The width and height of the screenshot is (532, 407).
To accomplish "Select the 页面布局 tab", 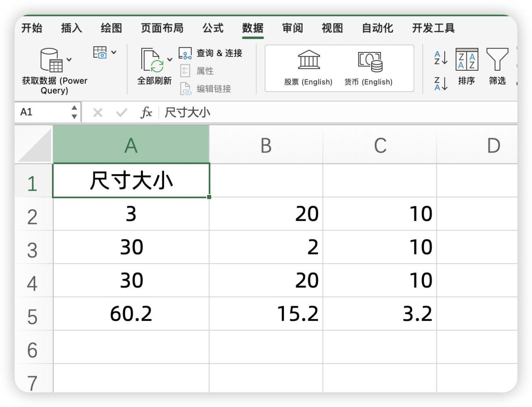I will coord(162,28).
